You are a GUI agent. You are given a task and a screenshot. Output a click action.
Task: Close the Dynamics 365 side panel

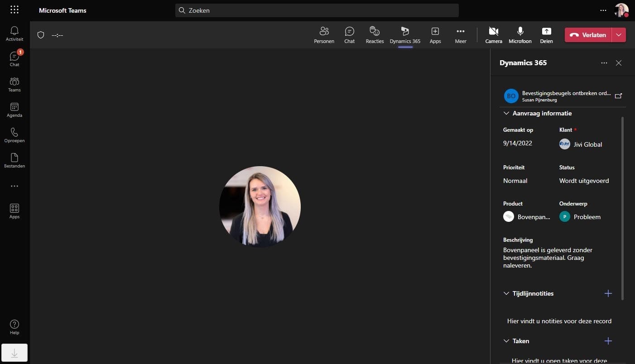point(619,63)
